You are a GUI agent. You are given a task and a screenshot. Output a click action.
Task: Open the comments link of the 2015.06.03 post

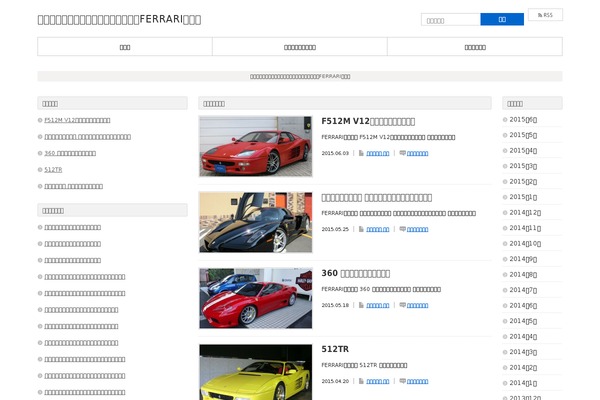coord(417,153)
